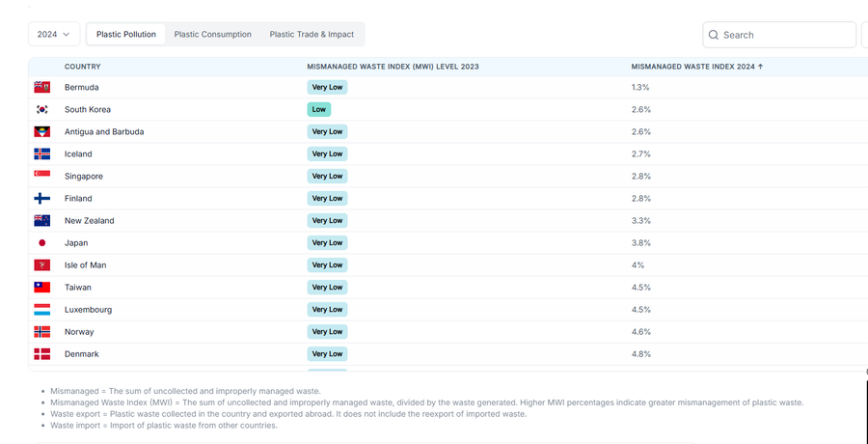Click into the Search input field
This screenshot has height=444, width=868.
point(783,35)
